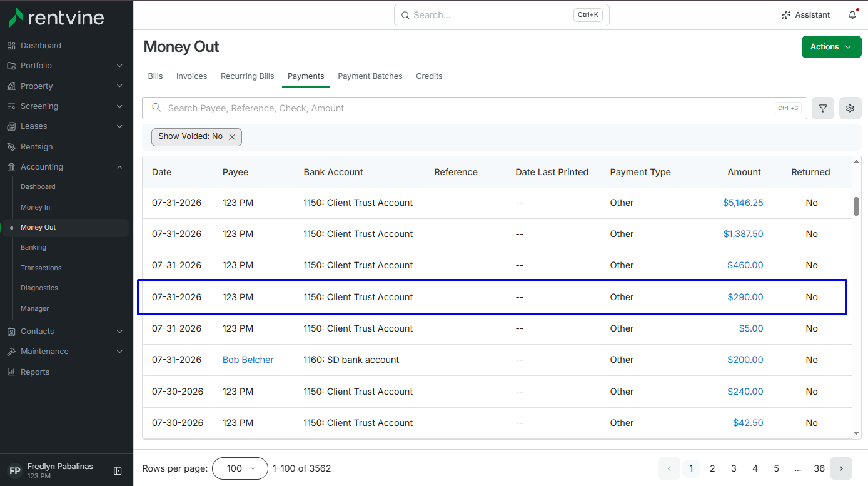Go to the next results page arrow

(841, 468)
